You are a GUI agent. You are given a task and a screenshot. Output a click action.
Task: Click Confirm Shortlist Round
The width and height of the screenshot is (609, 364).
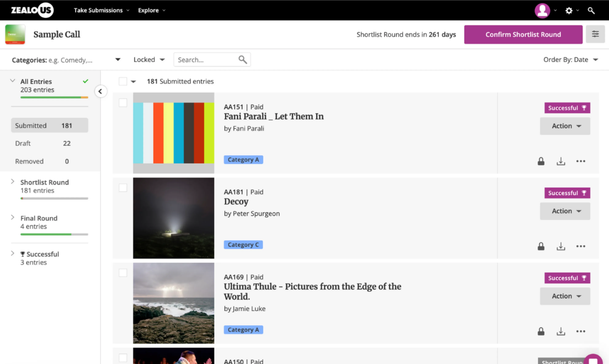(x=523, y=34)
